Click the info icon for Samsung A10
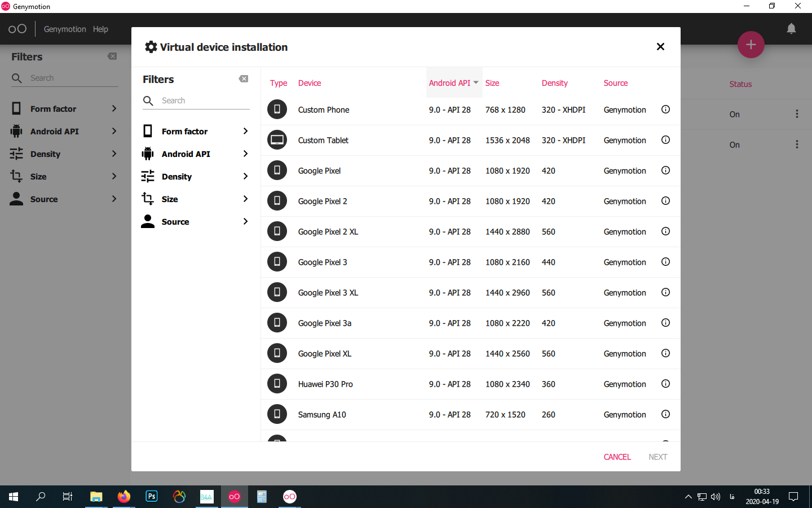 (665, 414)
